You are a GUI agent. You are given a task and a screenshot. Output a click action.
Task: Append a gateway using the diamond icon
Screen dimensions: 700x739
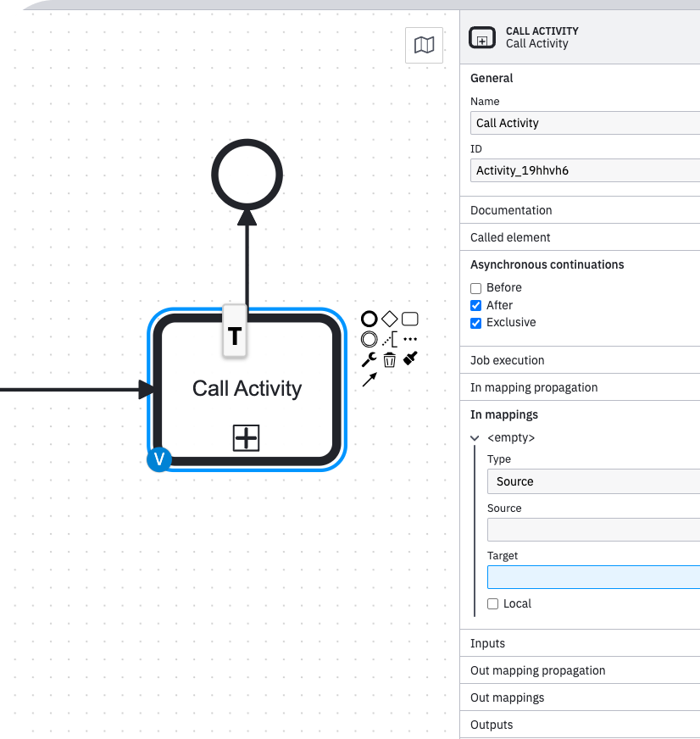[389, 319]
